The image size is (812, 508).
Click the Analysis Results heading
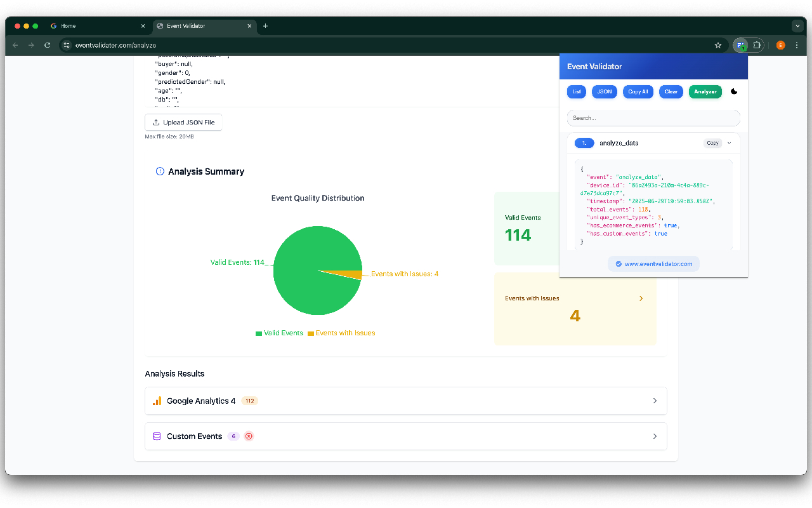tap(174, 373)
